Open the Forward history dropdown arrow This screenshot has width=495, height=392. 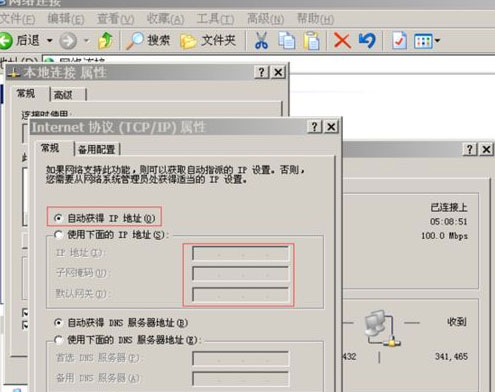coord(87,41)
